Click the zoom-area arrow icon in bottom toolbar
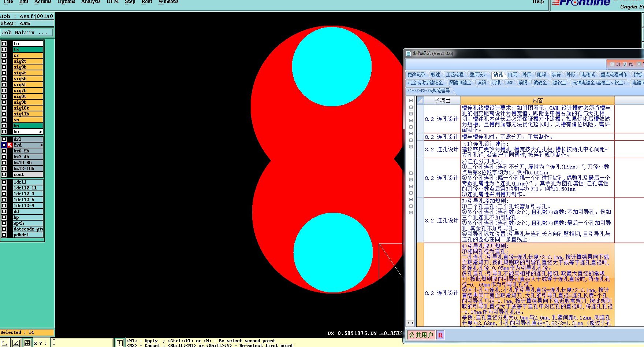This screenshot has width=644, height=347. pos(5,343)
